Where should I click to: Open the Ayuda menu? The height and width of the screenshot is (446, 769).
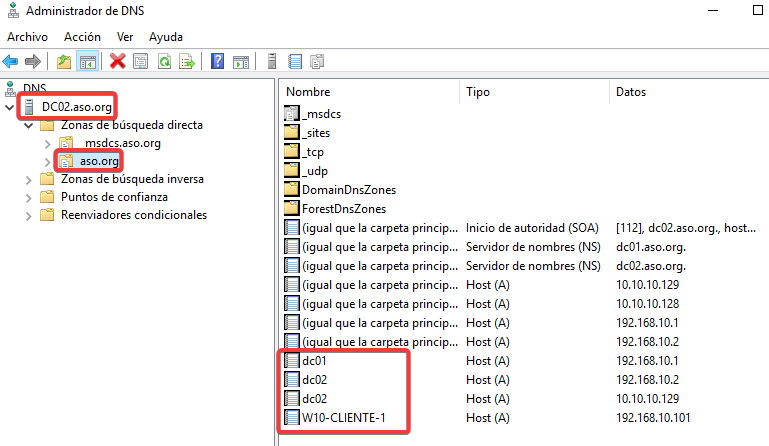(166, 36)
